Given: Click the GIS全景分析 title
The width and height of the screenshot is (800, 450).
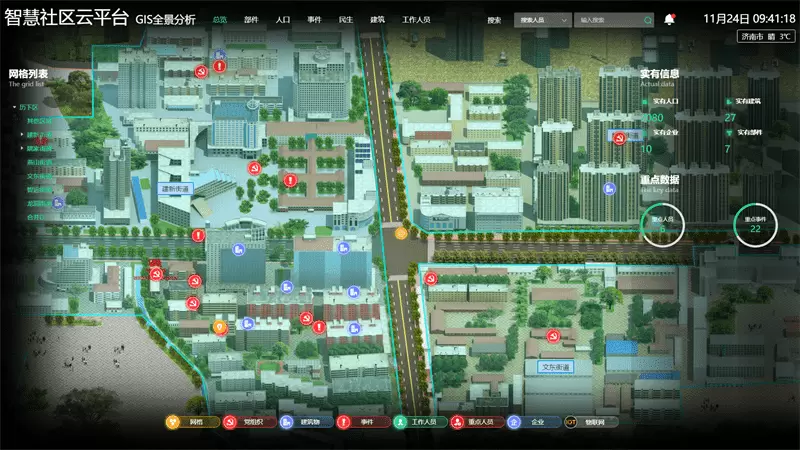Looking at the screenshot, I should pos(165,20).
